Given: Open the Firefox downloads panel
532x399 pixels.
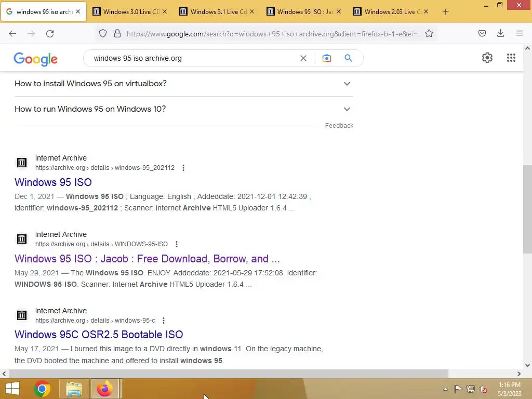Looking at the screenshot, I should [500, 33].
